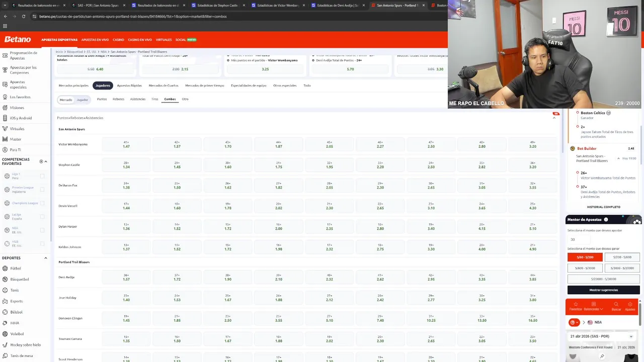Collapse Competencias Favoritas section
Image resolution: width=644 pixels, height=362 pixels.
coord(46,161)
